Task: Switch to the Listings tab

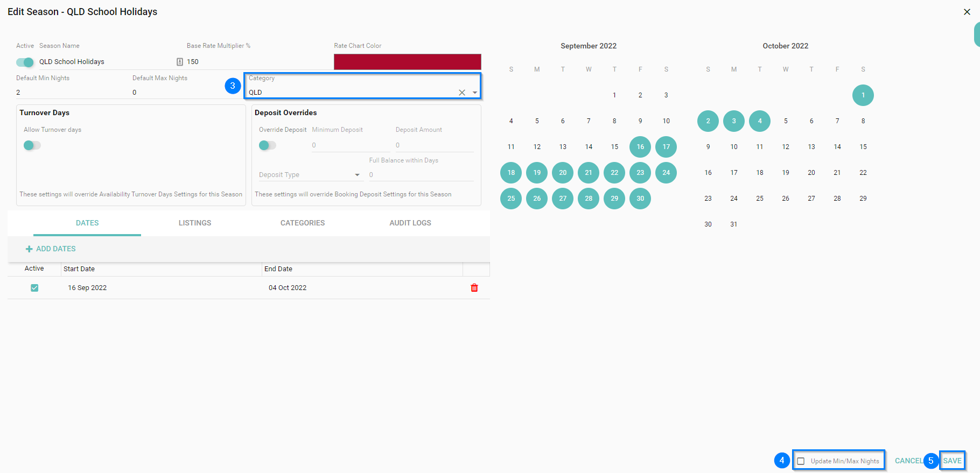Action: point(195,223)
